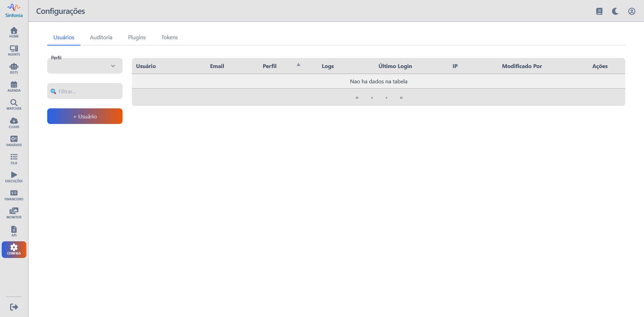Open the Agents section in sidebar
This screenshot has height=317, width=644.
(14, 50)
